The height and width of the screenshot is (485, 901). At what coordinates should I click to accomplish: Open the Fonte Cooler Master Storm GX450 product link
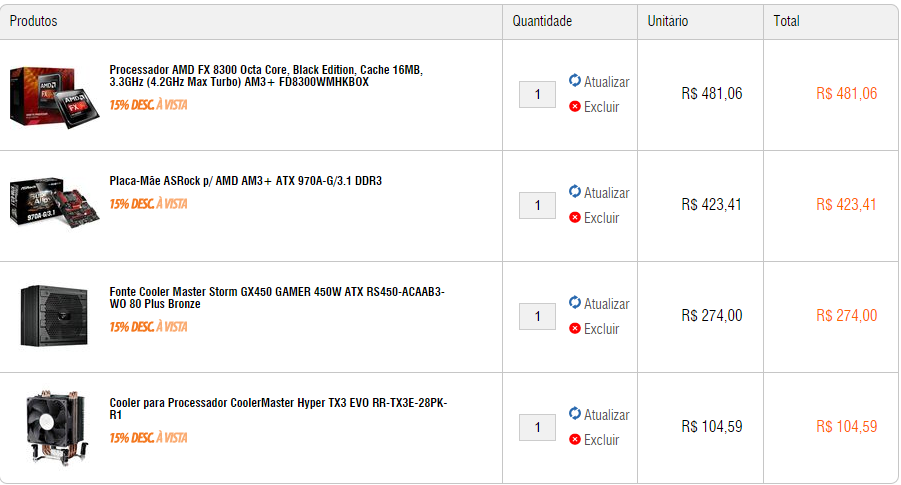coord(277,298)
